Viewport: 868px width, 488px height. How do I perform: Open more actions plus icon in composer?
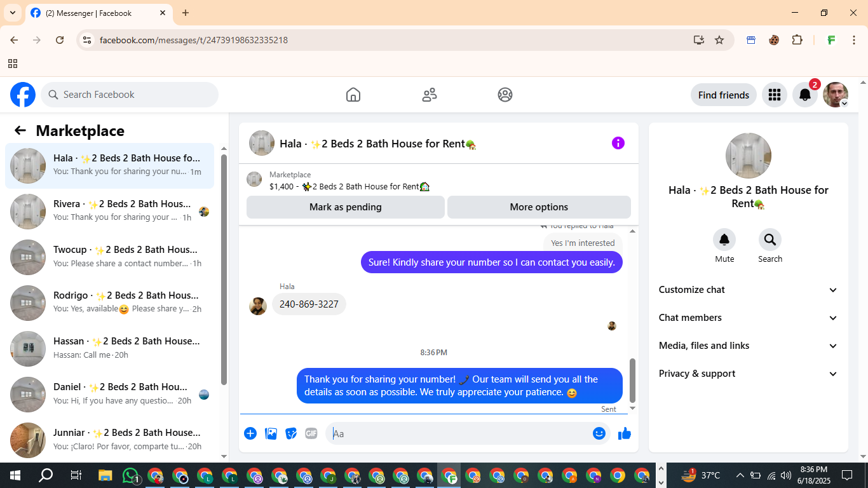[x=250, y=433]
